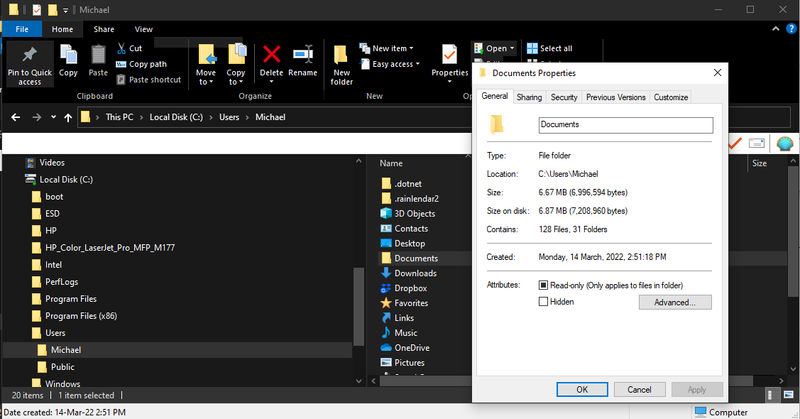Navigate up one folder level arrow
800x419 pixels.
(68, 117)
